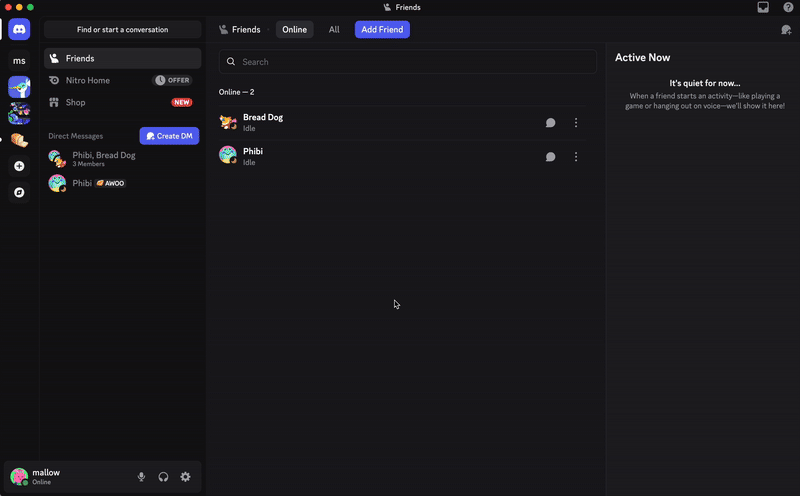Click the "mallow" username text
Screen dimensions: 800x496
pos(46,473)
